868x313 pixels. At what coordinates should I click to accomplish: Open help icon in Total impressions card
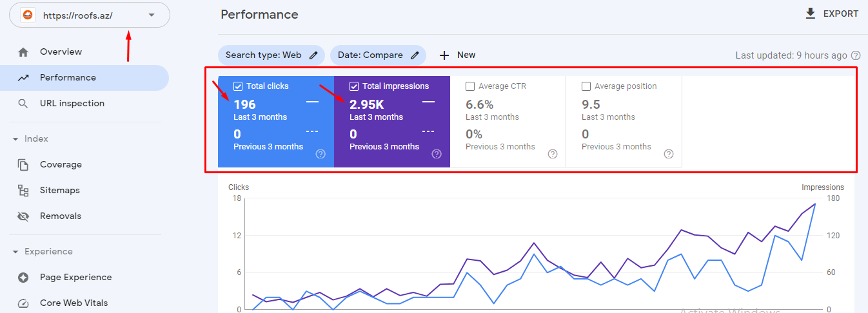437,154
